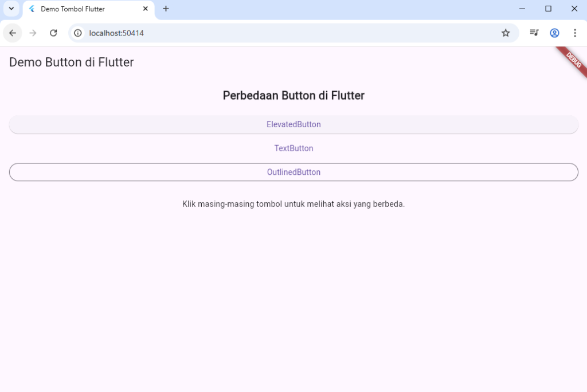The image size is (587, 392).
Task: Click the forward navigation arrow
Action: (x=33, y=33)
